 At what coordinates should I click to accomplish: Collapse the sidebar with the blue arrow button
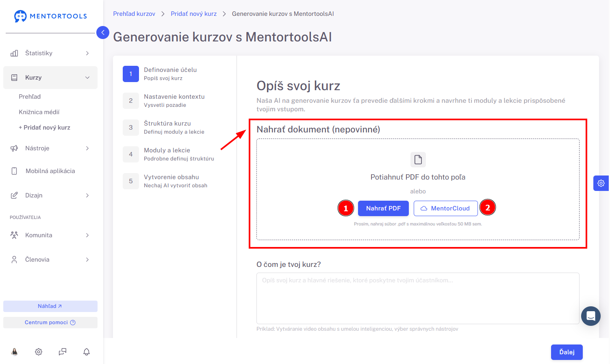103,32
